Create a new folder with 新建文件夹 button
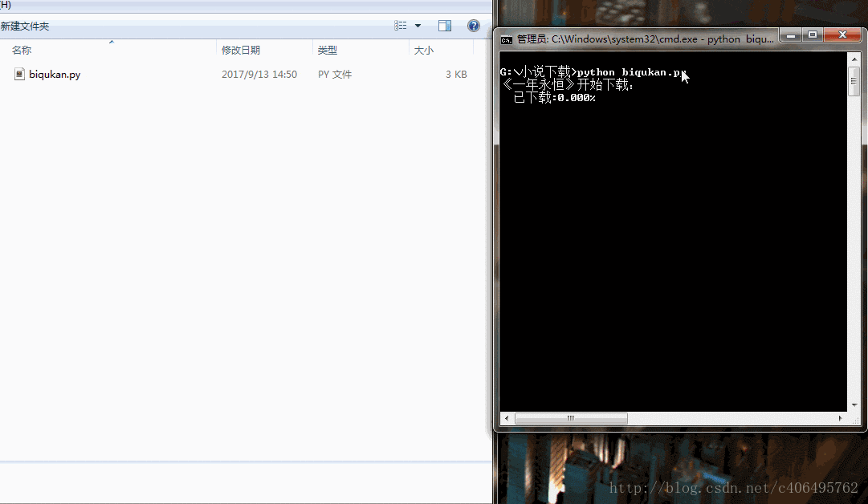This screenshot has width=868, height=504. (25, 25)
